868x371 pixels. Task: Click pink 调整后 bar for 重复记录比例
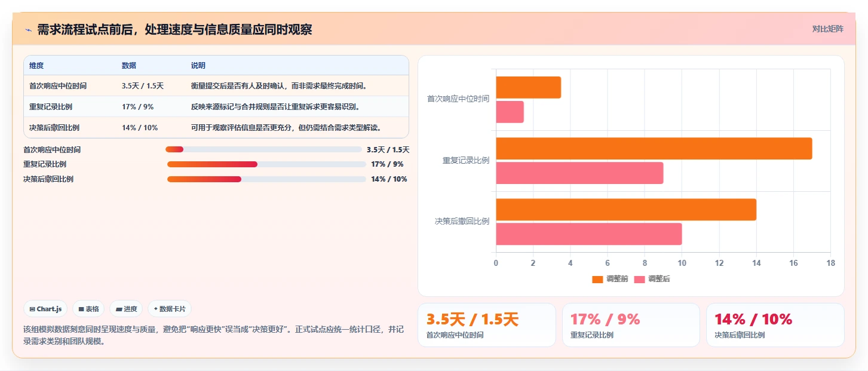coord(579,173)
